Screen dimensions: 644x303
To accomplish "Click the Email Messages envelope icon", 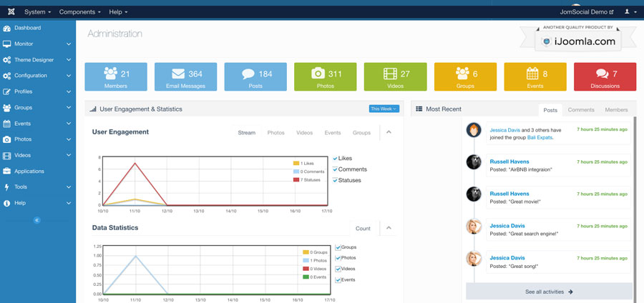I will coord(178,74).
